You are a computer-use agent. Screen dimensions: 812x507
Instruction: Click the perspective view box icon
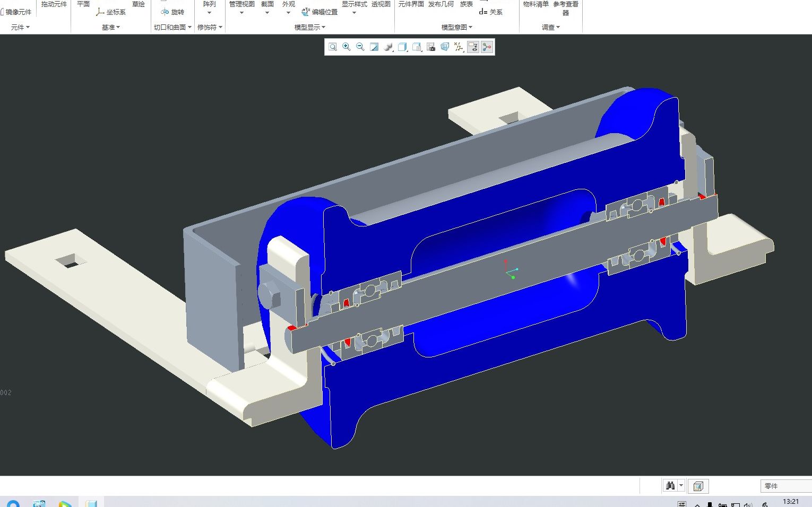point(445,47)
